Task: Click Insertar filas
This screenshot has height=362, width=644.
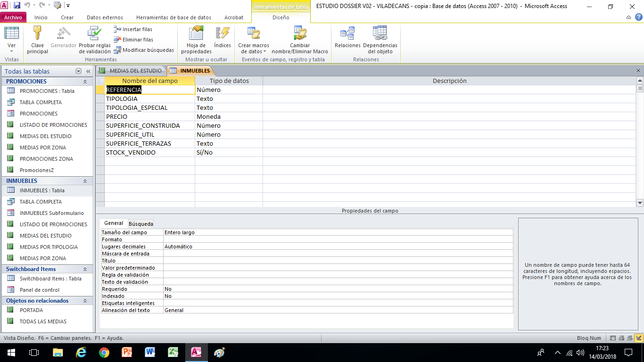Action: click(133, 29)
